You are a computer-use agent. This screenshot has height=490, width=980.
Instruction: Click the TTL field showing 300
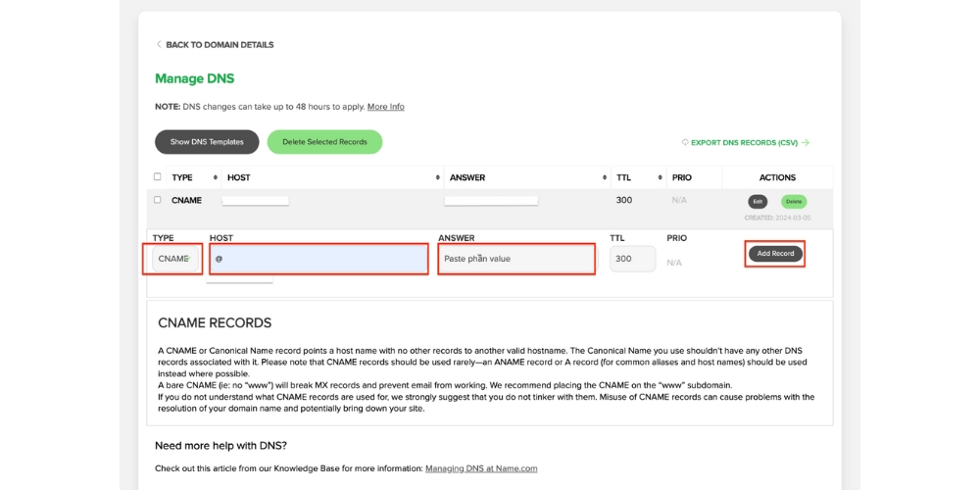[x=632, y=259]
